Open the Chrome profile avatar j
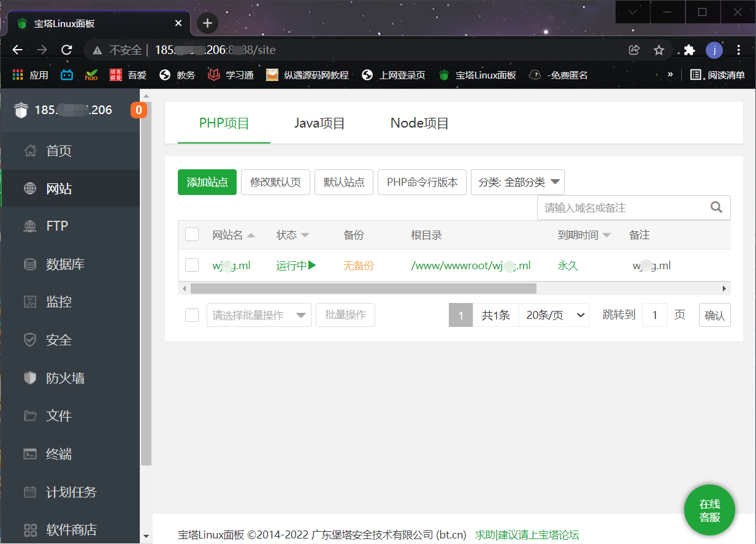Image resolution: width=756 pixels, height=544 pixels. pyautogui.click(x=714, y=50)
